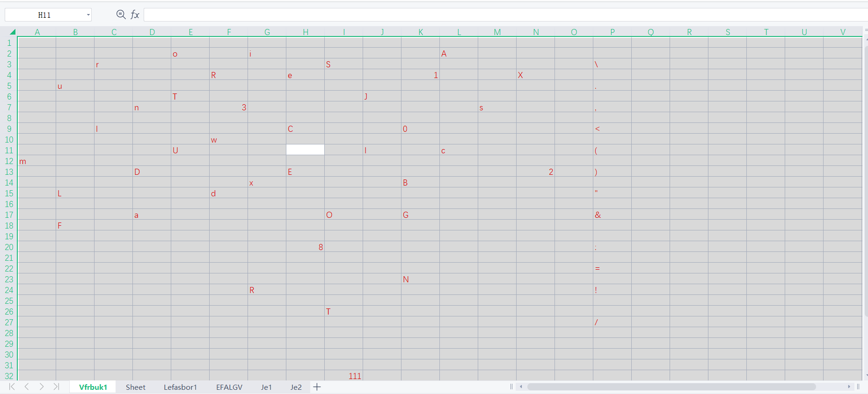The image size is (868, 394).
Task: Click the magnifier icon beside the formula bar
Action: click(121, 14)
